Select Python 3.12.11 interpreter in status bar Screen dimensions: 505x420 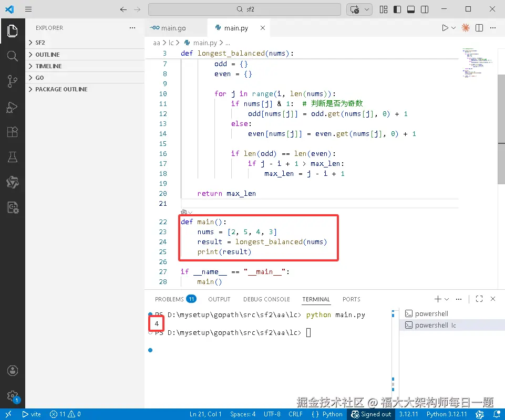click(x=447, y=414)
